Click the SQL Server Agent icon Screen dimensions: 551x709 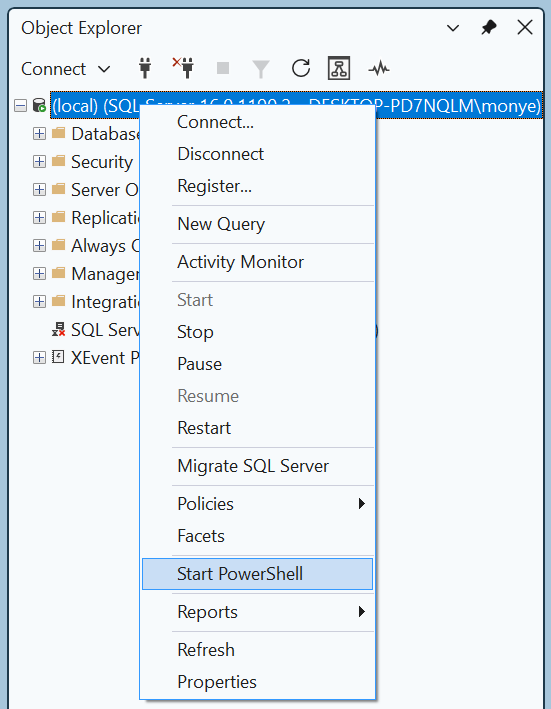coord(58,329)
